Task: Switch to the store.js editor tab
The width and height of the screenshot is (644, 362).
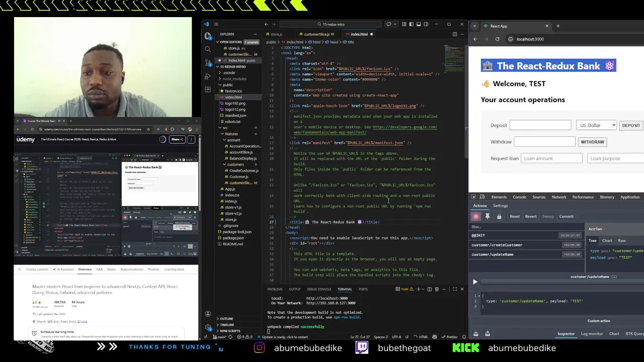Action: click(275, 34)
